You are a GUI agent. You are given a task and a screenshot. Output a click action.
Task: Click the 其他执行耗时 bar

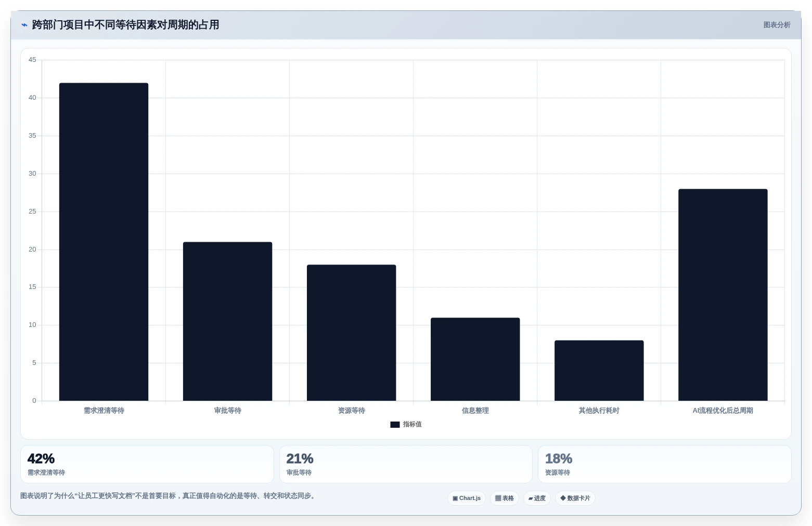click(x=599, y=371)
